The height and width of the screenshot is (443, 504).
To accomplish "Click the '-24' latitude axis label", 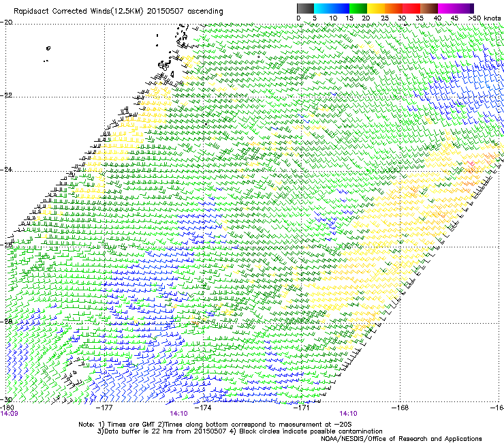I will 6,169.
